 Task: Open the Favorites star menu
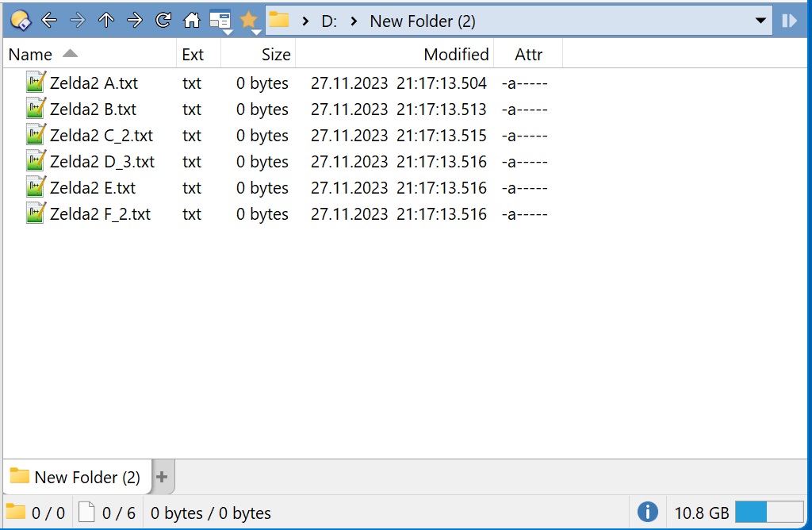[248, 20]
